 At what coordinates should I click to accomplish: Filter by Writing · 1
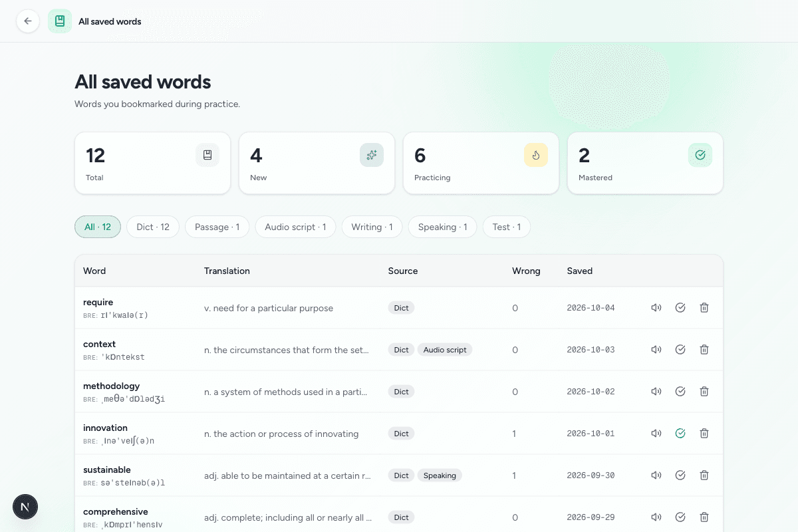click(372, 227)
